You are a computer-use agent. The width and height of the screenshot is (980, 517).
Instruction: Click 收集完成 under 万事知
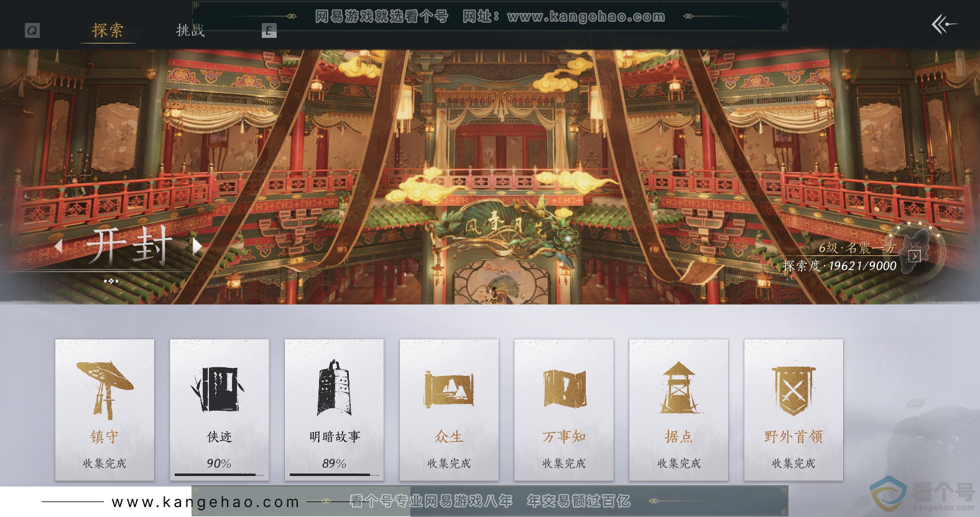coord(564,464)
